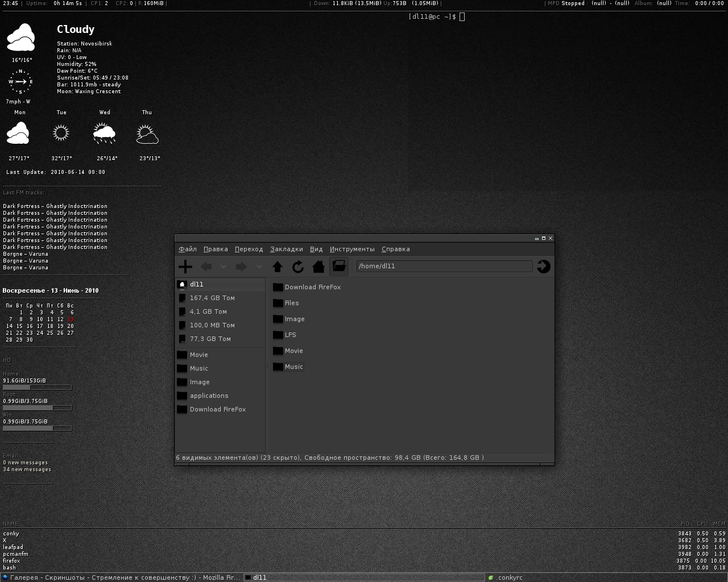Select the Files folder in the file list
The width and height of the screenshot is (728, 582).
(x=286, y=303)
